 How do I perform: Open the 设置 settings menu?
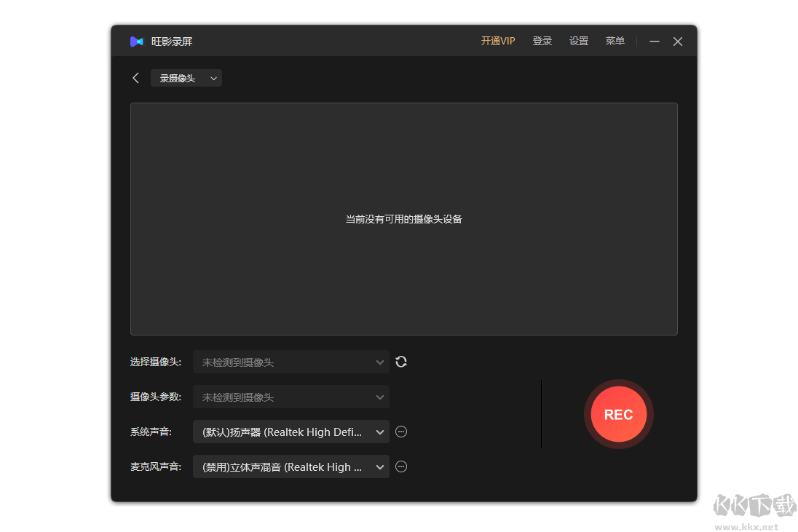pos(578,41)
